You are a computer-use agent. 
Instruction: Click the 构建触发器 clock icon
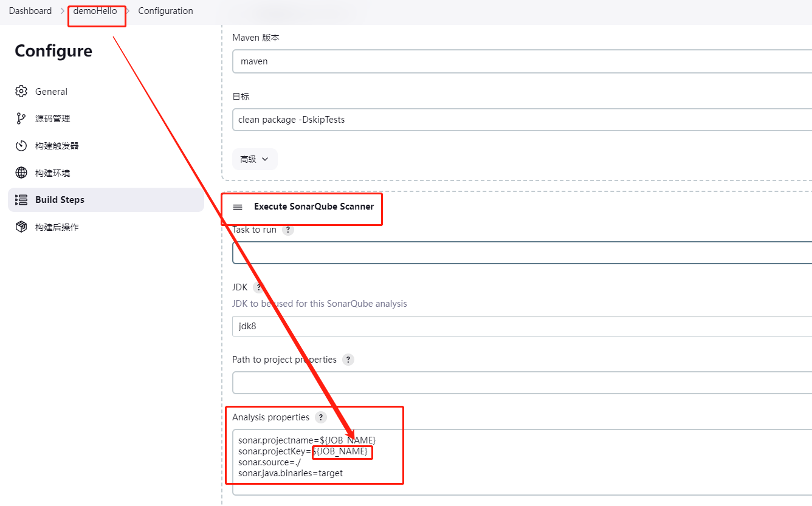(21, 146)
